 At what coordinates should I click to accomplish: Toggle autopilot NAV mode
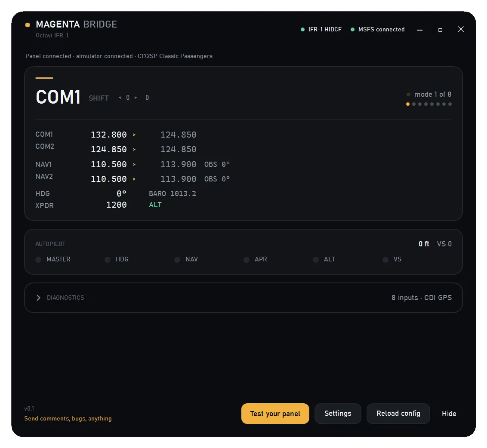click(x=177, y=260)
